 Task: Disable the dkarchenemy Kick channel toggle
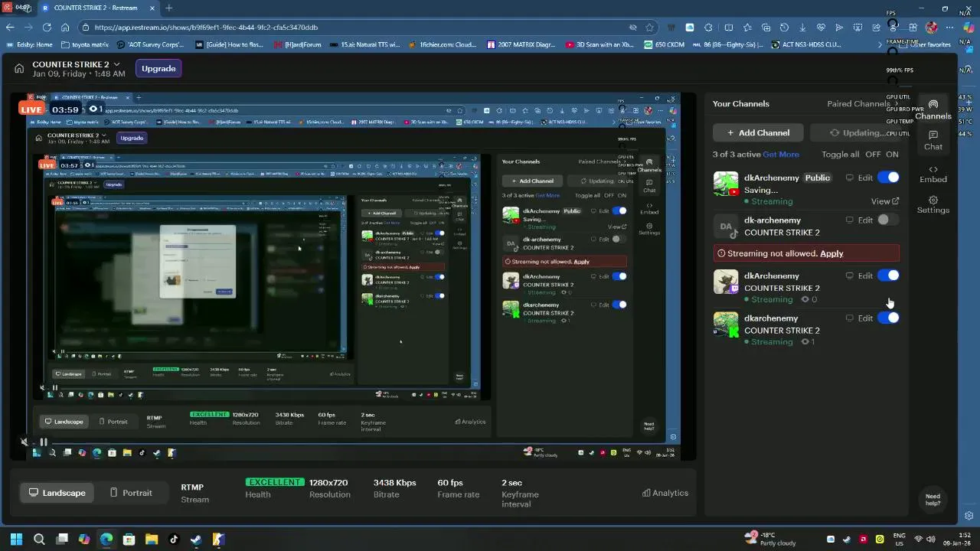coord(888,318)
